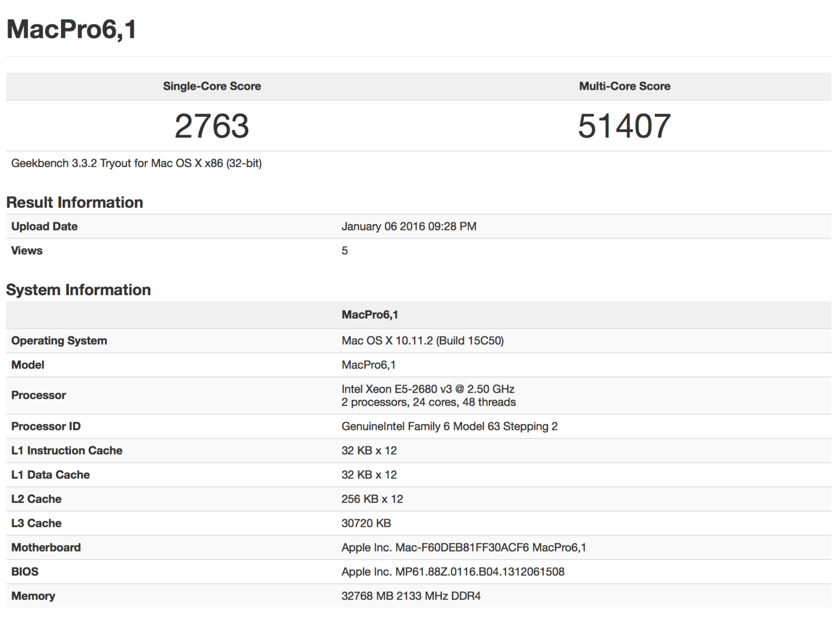Click the multi-core score value 51407
This screenshot has height=618, width=840.
[624, 126]
